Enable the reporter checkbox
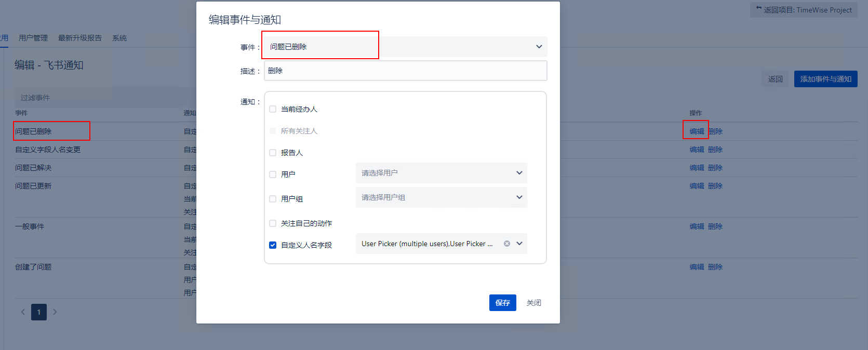 tap(273, 153)
